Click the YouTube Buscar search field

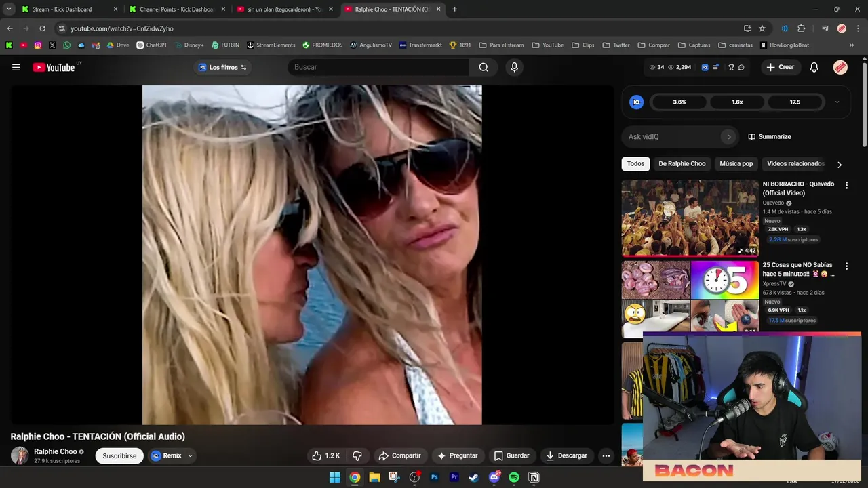click(x=379, y=67)
